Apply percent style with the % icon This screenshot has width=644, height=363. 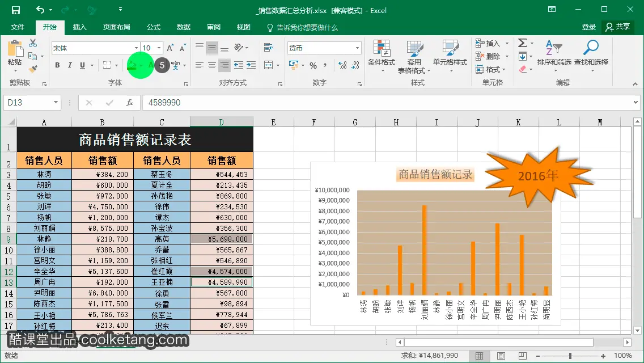pyautogui.click(x=313, y=65)
